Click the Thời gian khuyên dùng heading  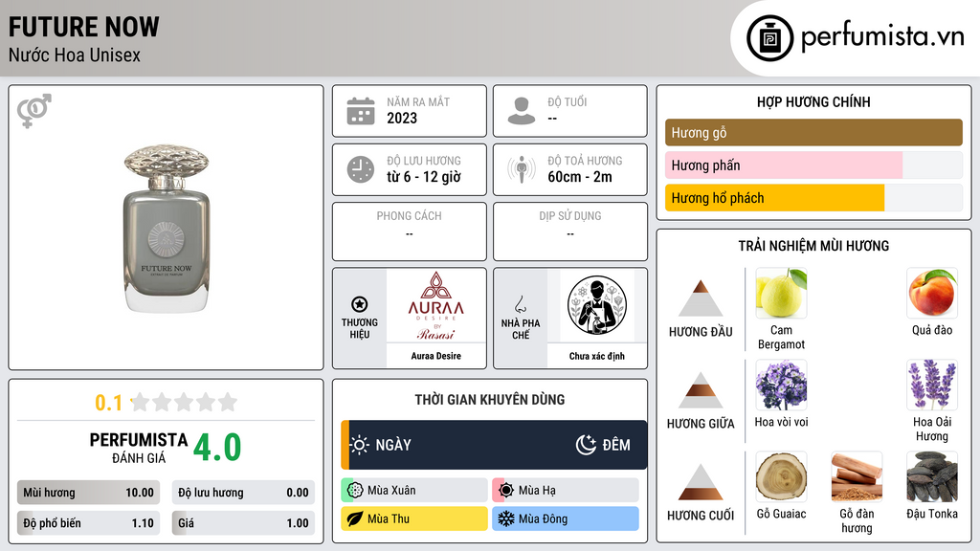pyautogui.click(x=490, y=400)
